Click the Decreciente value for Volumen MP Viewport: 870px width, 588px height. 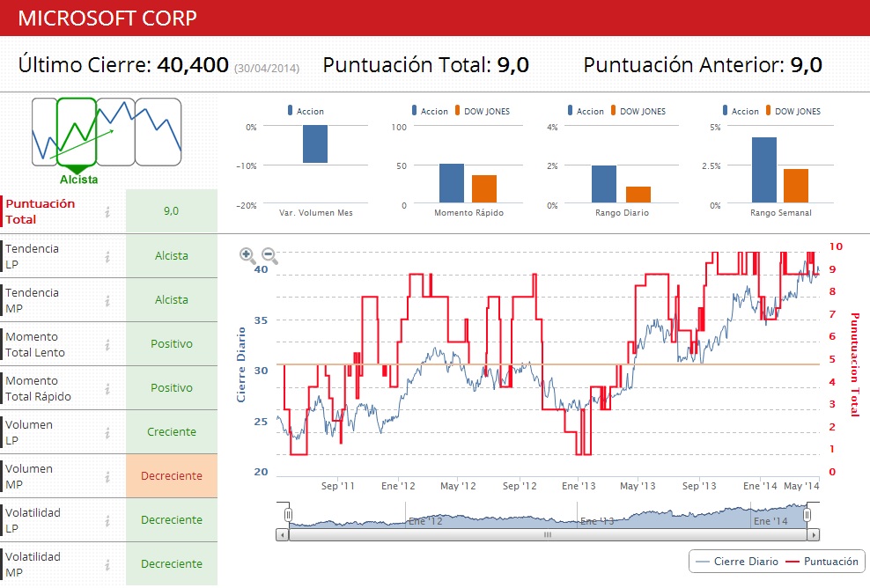(x=172, y=476)
